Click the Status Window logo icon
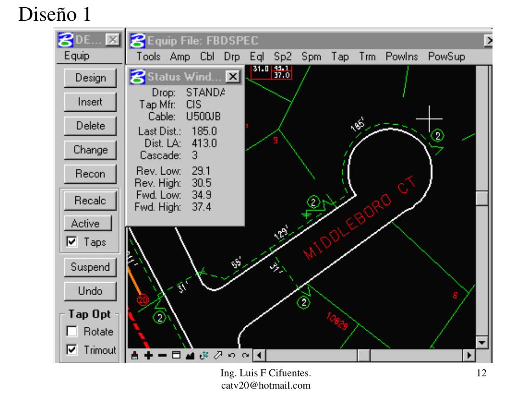532x399 pixels. point(138,77)
